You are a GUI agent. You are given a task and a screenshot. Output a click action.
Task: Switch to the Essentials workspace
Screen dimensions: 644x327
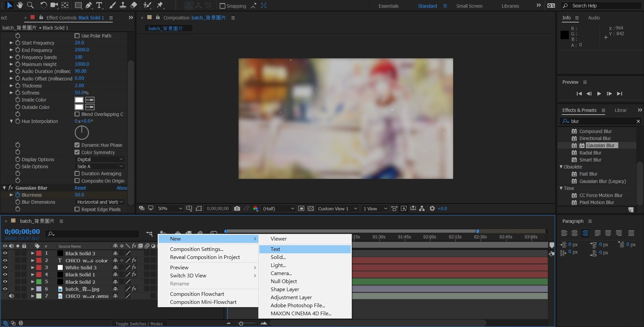(x=388, y=6)
